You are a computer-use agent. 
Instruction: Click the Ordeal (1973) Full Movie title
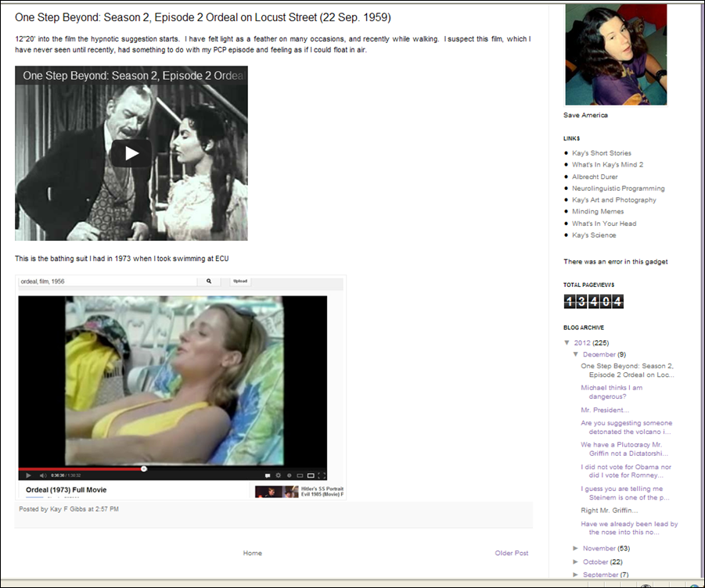(x=66, y=490)
